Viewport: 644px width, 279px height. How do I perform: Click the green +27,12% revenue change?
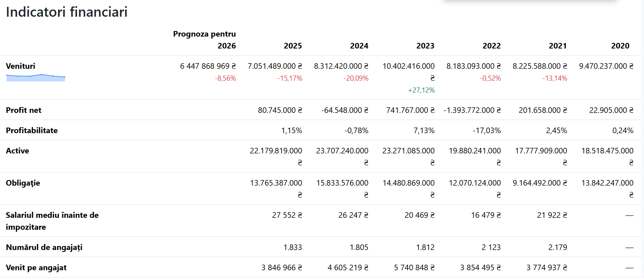[421, 90]
